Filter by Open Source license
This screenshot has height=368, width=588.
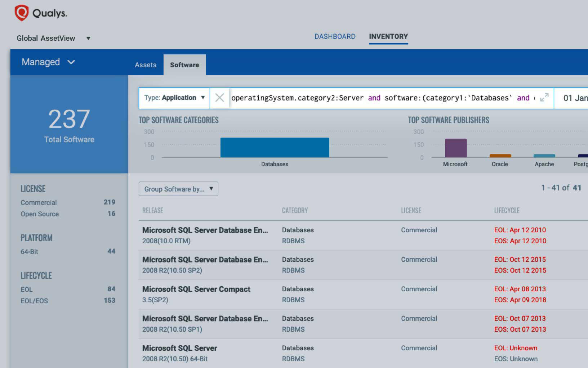[x=40, y=214]
